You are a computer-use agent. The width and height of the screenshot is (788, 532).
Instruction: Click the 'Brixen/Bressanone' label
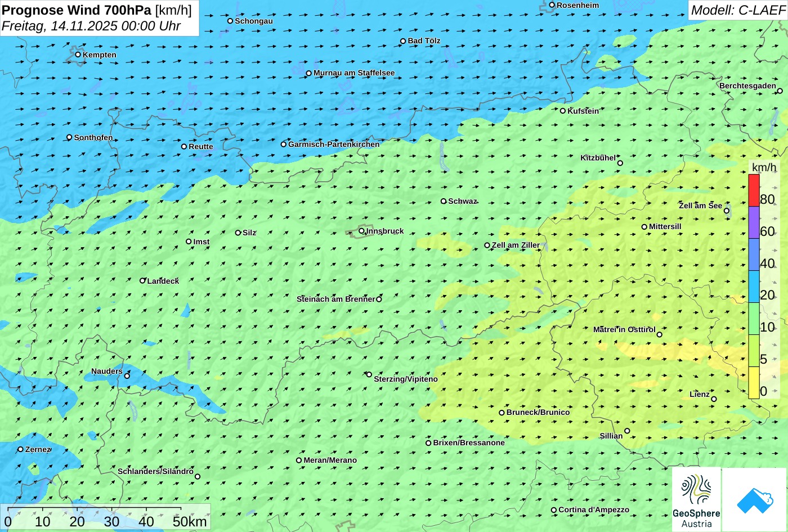pos(469,442)
